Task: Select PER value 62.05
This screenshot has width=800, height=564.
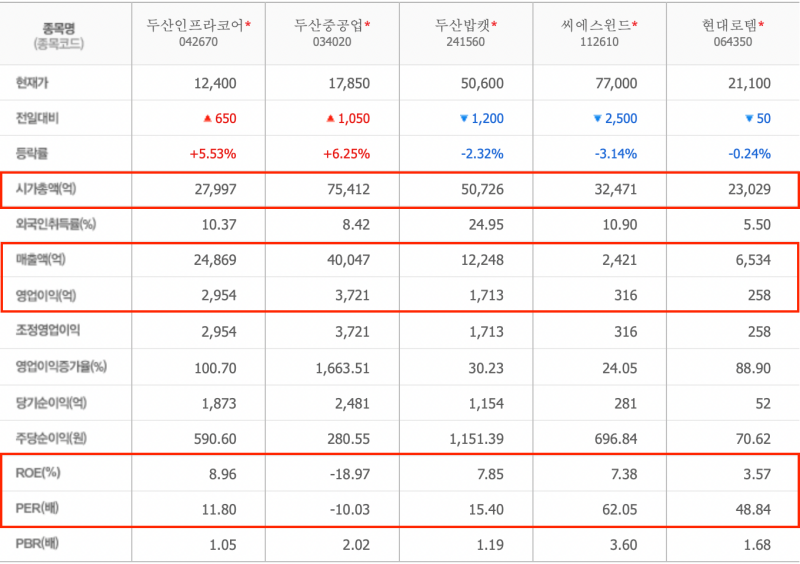Action: [619, 509]
